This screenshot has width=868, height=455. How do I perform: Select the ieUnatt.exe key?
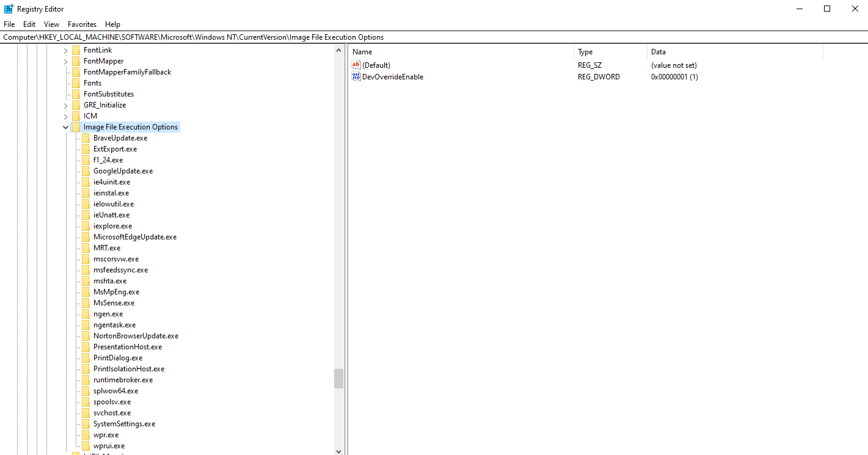tap(111, 215)
